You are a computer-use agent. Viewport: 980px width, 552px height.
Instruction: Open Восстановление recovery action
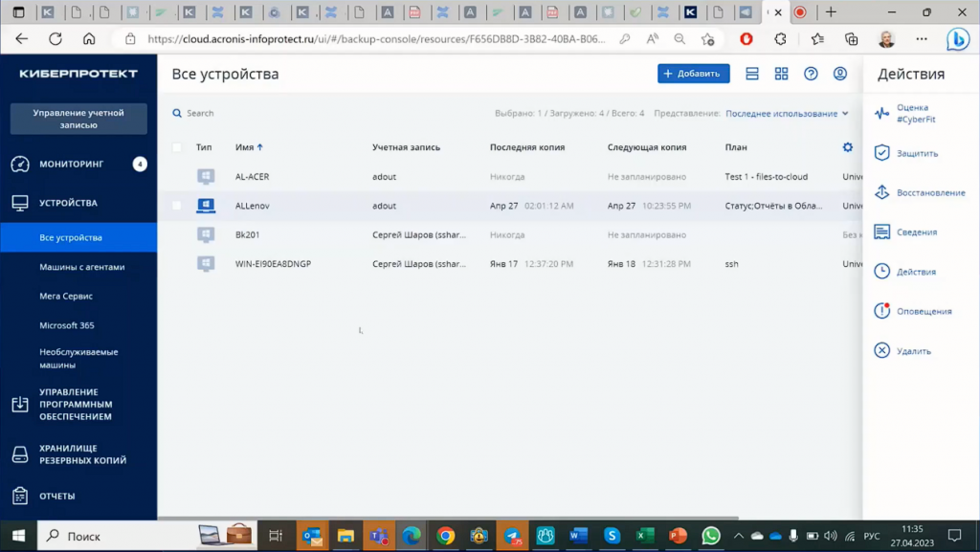coord(920,193)
